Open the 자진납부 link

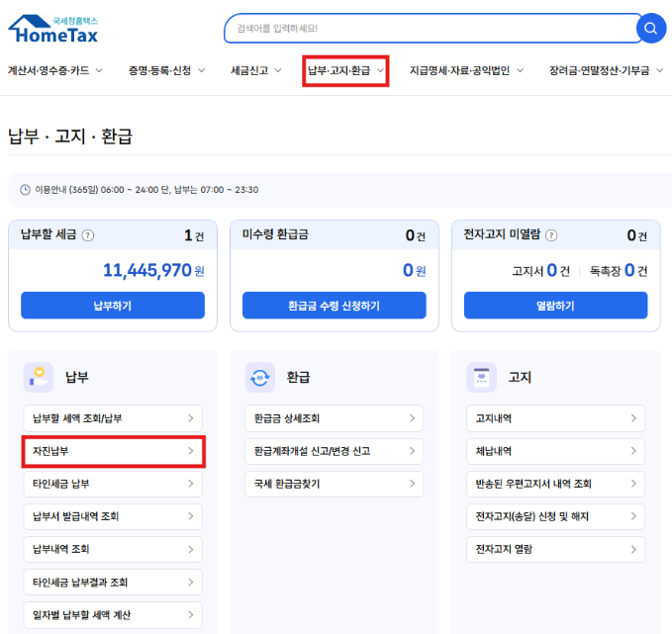[x=113, y=451]
